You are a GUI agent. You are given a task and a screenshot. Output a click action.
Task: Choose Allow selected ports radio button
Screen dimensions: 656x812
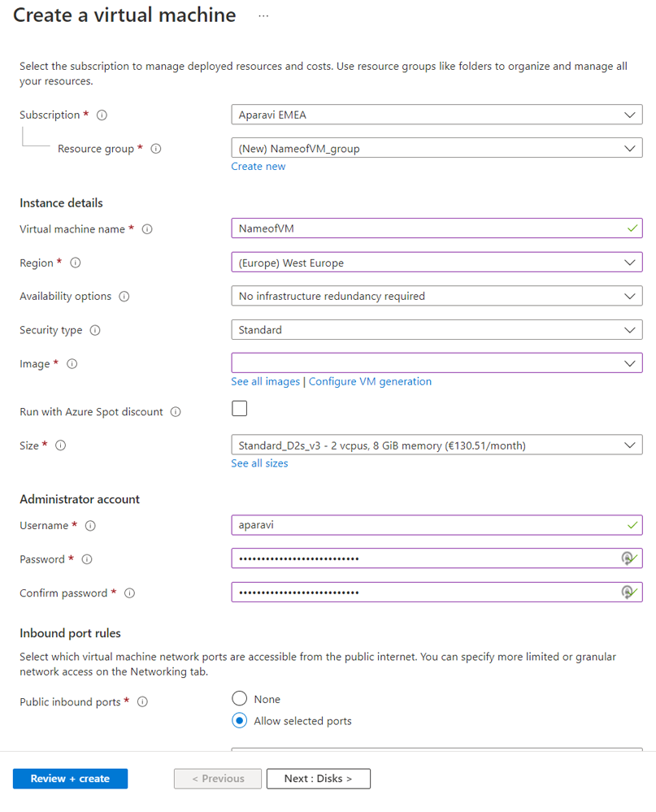click(239, 721)
